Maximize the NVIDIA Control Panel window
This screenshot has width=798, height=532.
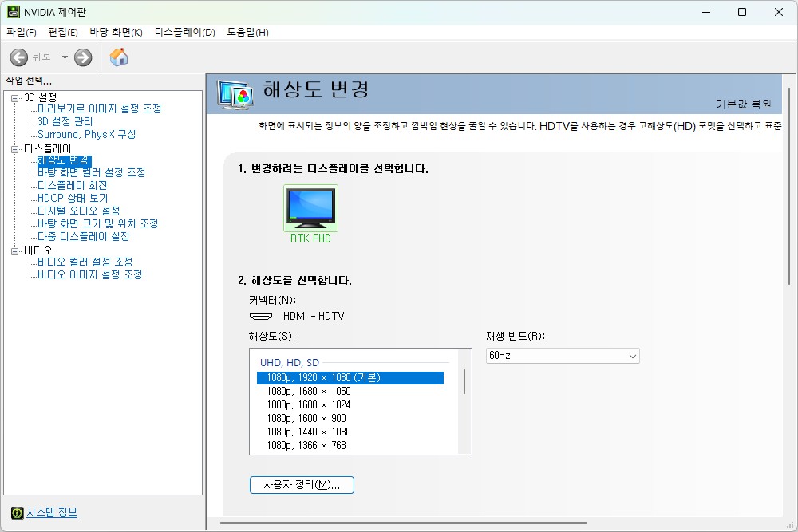coord(742,12)
